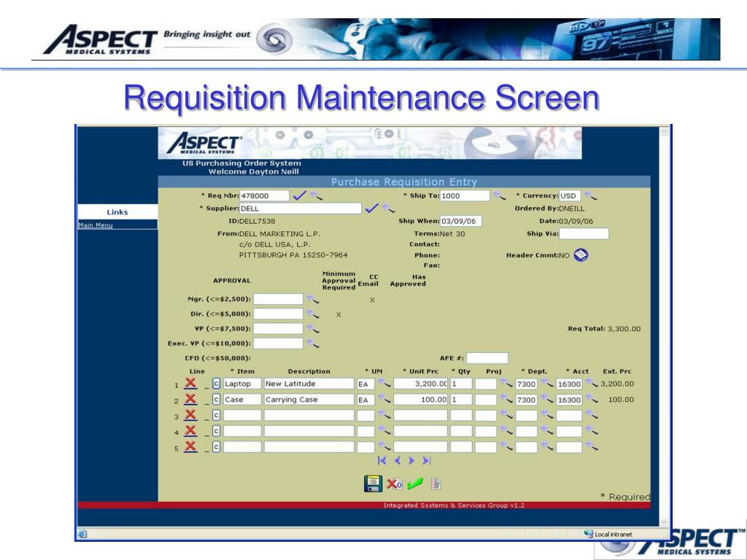Click the Dept field 7300 on line 1
Image resolution: width=747 pixels, height=560 pixels.
526,384
